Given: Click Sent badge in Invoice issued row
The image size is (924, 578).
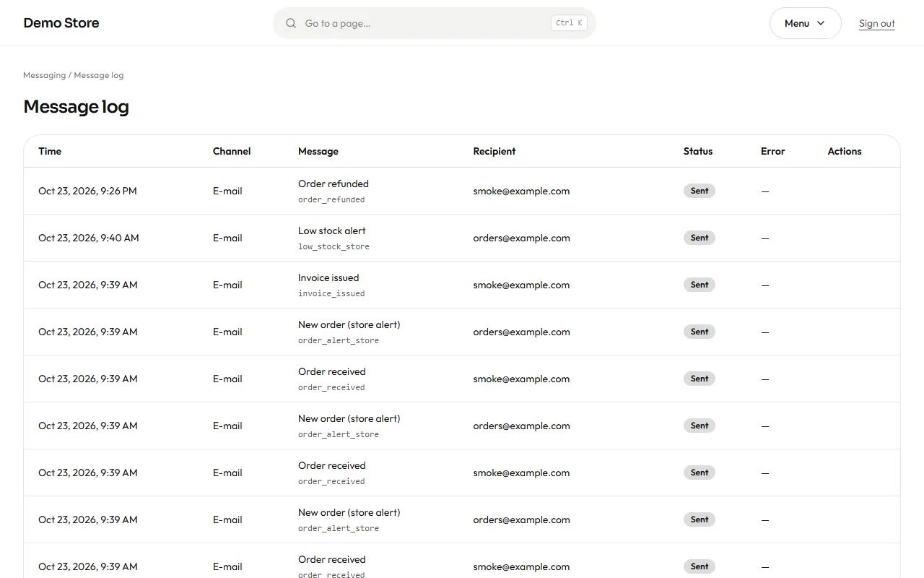Looking at the screenshot, I should [x=699, y=285].
